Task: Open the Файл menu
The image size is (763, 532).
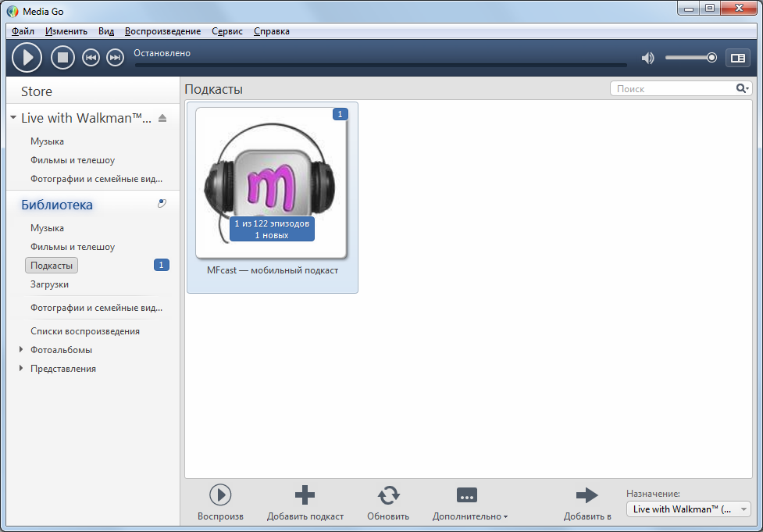Action: click(x=23, y=31)
